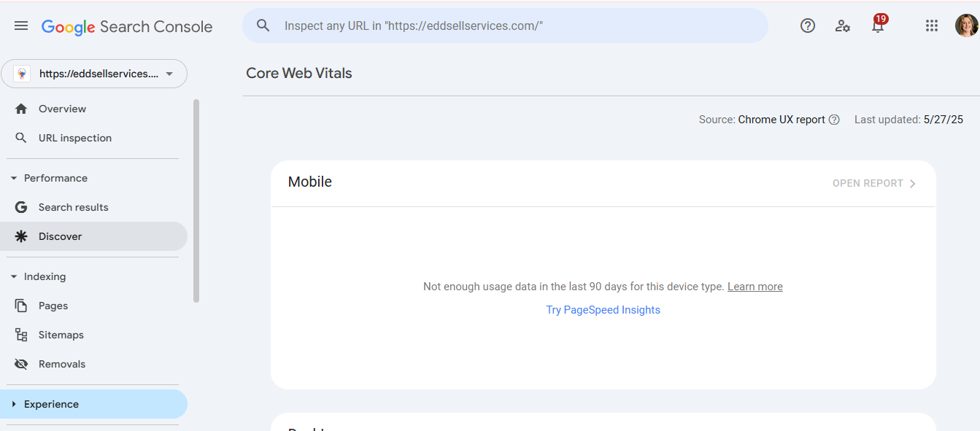Open URL inspection in sidebar
The height and width of the screenshot is (431, 980).
(x=93, y=138)
